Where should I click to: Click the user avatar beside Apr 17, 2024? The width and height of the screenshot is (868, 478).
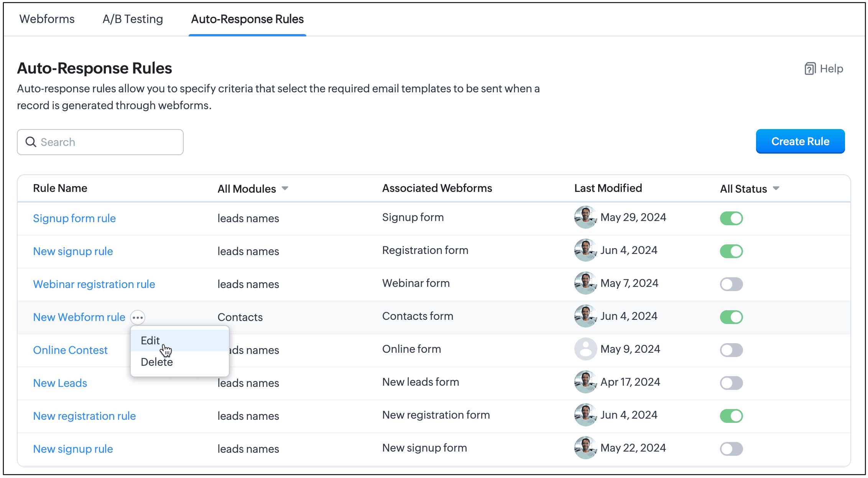click(585, 382)
